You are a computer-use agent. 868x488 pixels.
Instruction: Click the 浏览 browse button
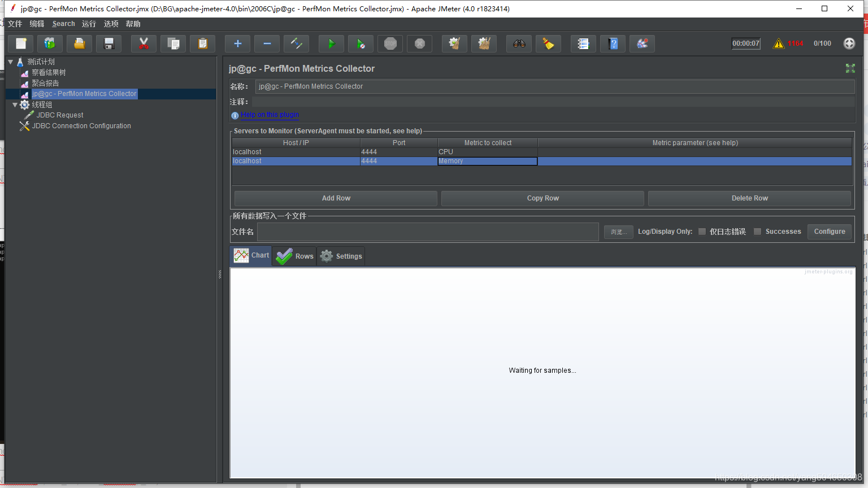pos(619,232)
